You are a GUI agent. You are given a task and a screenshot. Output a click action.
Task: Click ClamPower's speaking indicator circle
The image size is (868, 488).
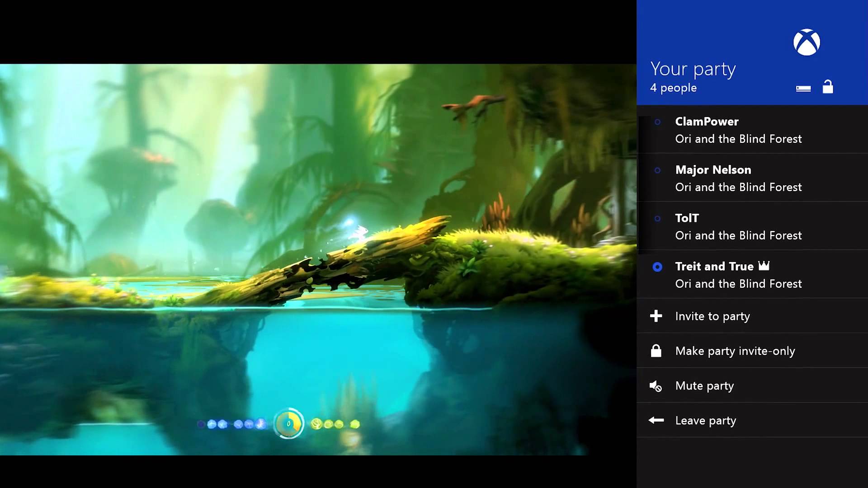coord(657,122)
